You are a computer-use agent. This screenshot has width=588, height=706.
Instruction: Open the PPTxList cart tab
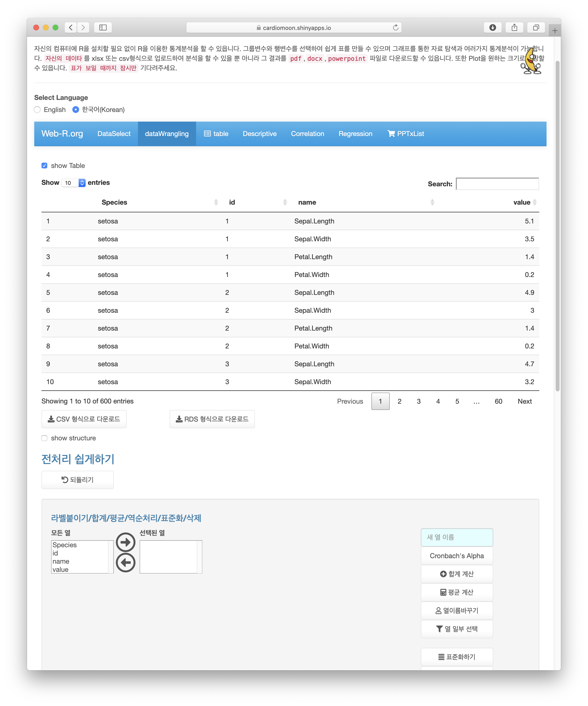click(406, 134)
